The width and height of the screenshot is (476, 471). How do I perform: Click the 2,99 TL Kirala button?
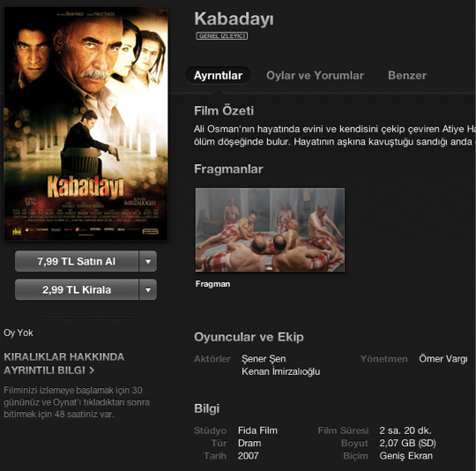point(77,289)
